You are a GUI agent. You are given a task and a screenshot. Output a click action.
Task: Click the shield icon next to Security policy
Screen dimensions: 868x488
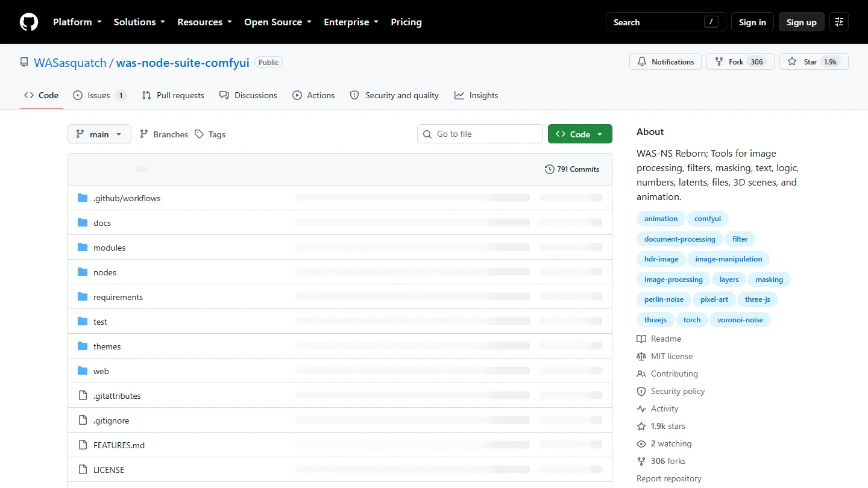tap(641, 392)
